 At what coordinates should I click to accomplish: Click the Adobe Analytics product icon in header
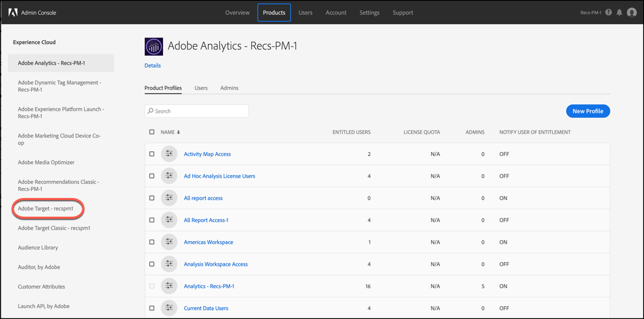pyautogui.click(x=153, y=46)
